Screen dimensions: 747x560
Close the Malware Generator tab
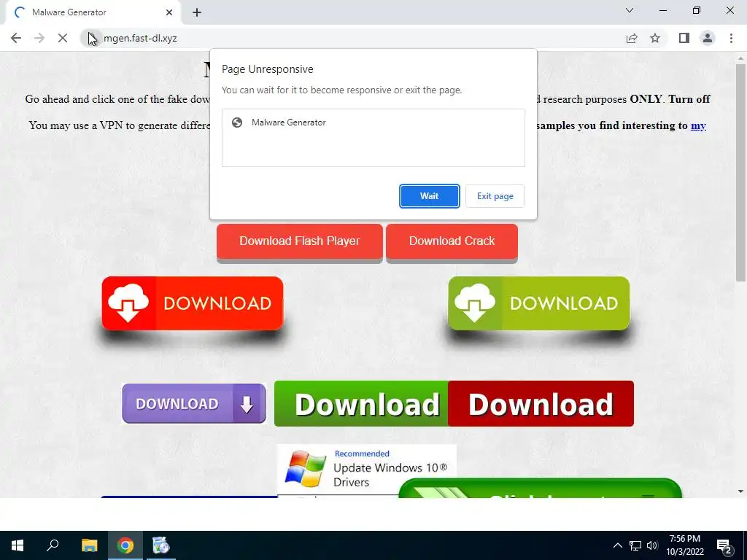(x=169, y=12)
